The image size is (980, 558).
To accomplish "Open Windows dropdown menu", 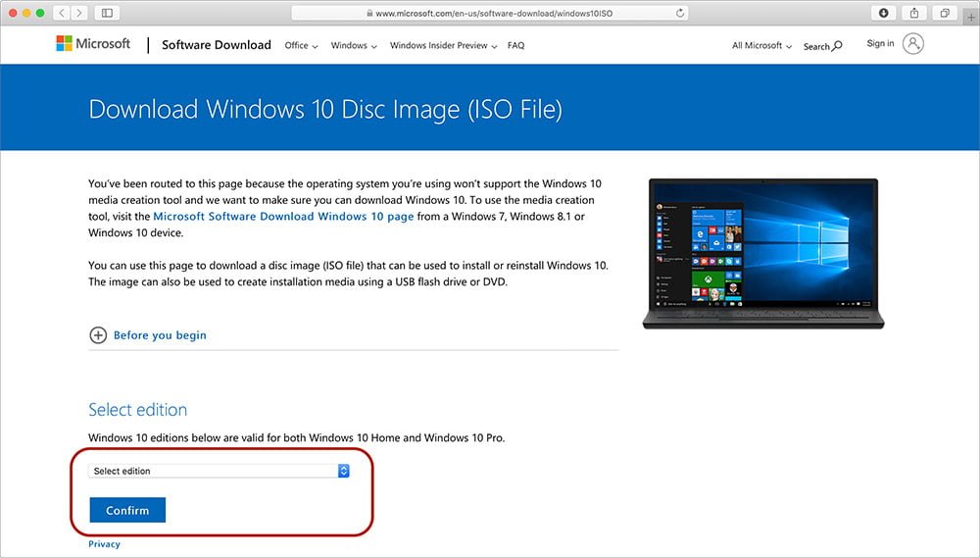I will point(354,45).
